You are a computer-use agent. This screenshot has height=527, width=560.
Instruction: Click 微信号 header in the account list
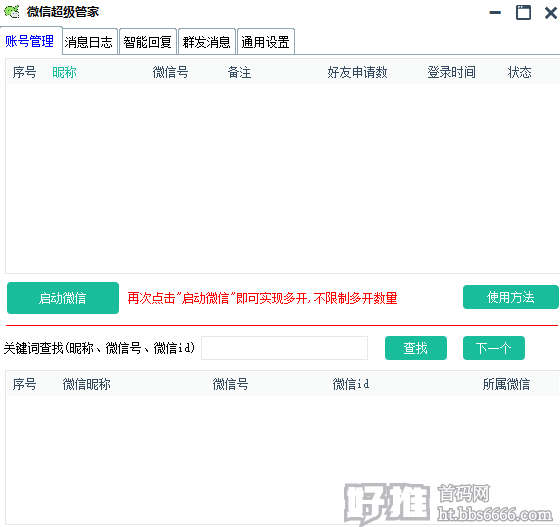click(x=170, y=72)
